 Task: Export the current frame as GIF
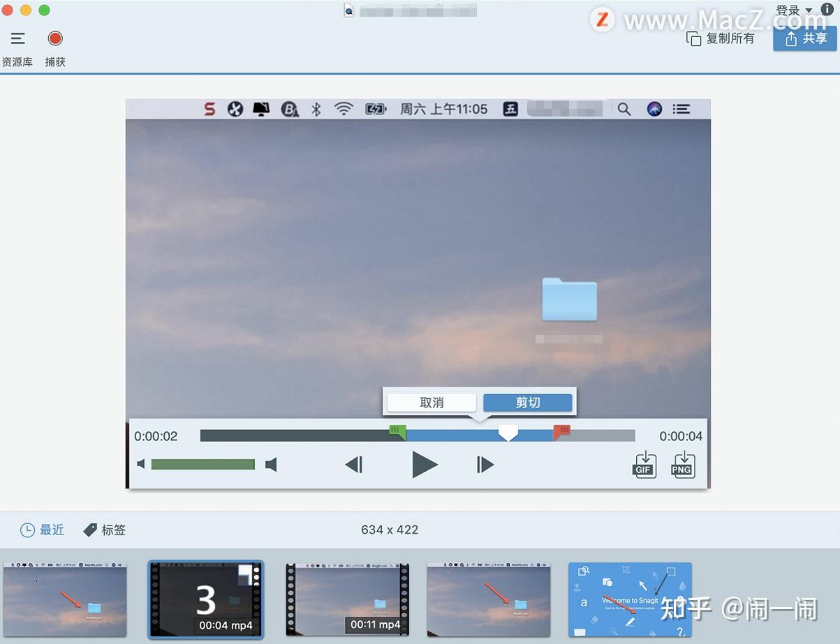644,465
